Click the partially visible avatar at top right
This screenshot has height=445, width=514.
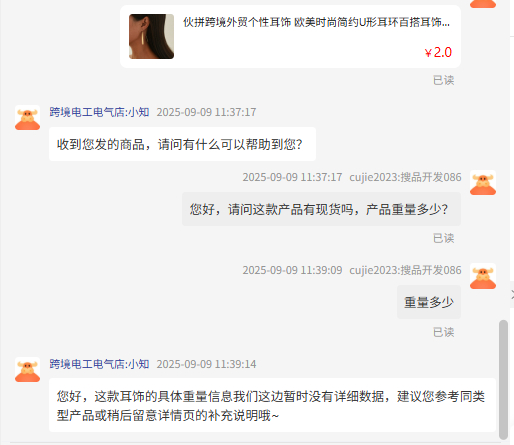(483, 3)
